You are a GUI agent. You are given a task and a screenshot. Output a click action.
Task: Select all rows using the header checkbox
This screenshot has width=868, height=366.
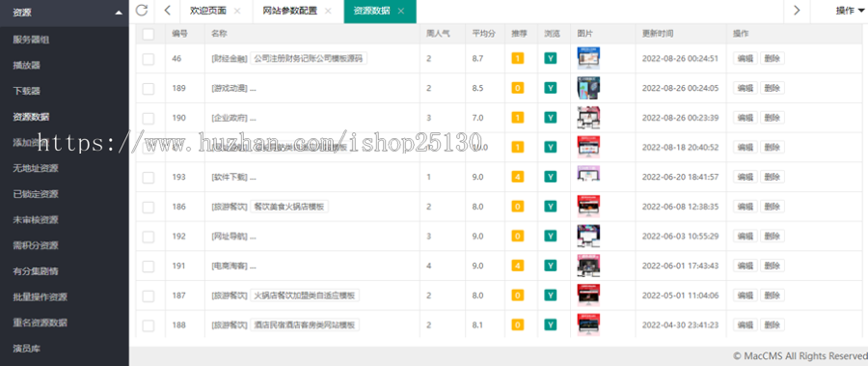tap(149, 35)
